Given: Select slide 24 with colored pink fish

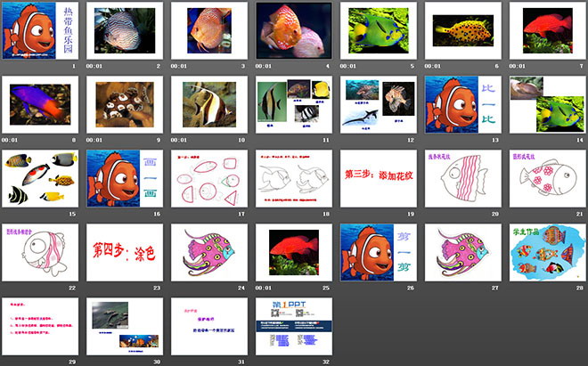Looking at the screenshot, I should tap(209, 252).
